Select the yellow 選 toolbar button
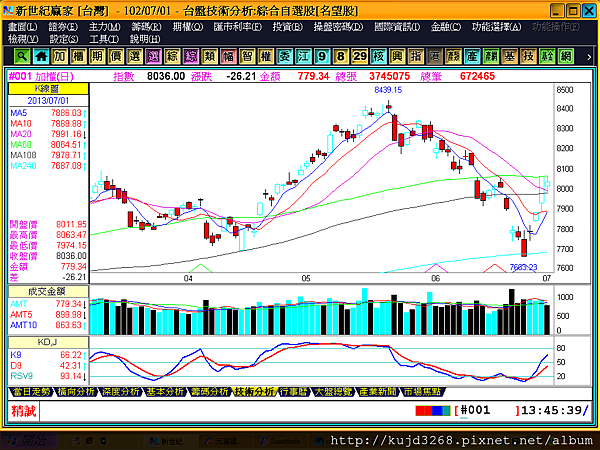Viewport: 600px width, 450px height. pos(134,56)
